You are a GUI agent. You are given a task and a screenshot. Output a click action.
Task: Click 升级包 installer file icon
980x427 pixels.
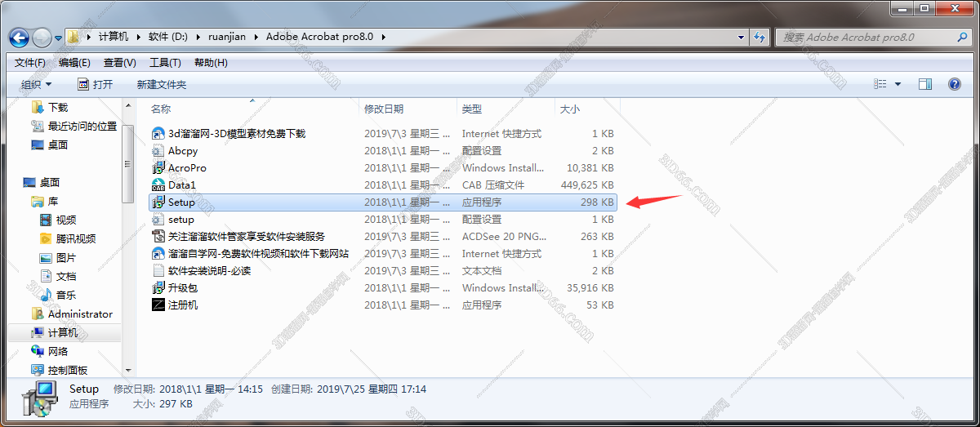[158, 287]
